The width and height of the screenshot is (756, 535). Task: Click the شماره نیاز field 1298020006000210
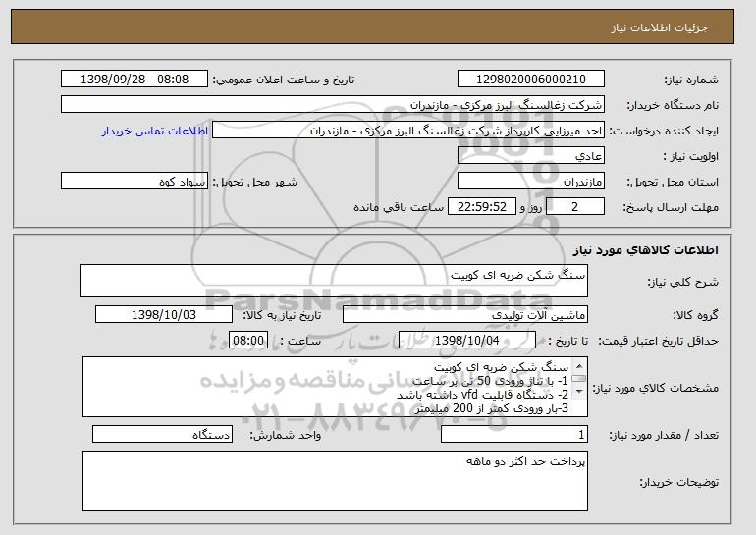click(x=531, y=80)
